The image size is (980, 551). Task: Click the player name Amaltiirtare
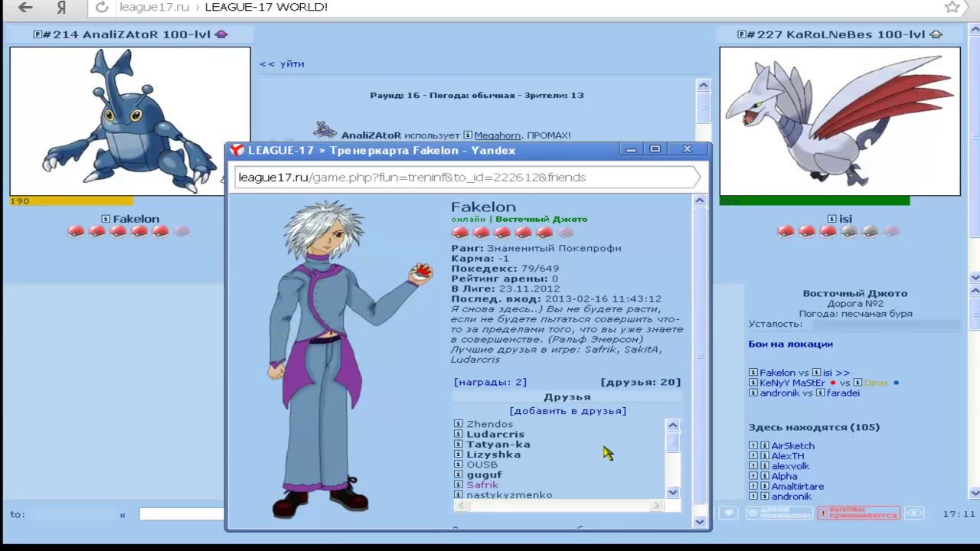[x=798, y=486]
